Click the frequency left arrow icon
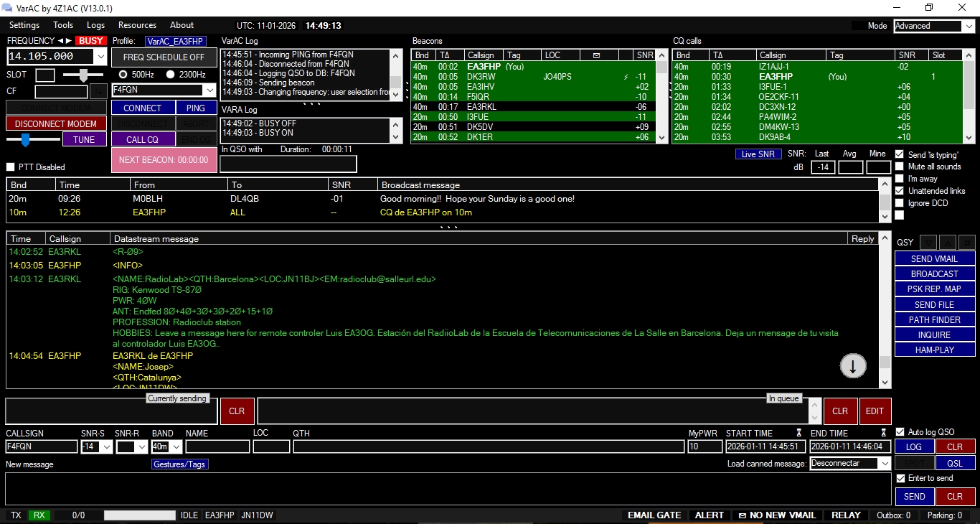This screenshot has width=980, height=524. click(x=60, y=41)
